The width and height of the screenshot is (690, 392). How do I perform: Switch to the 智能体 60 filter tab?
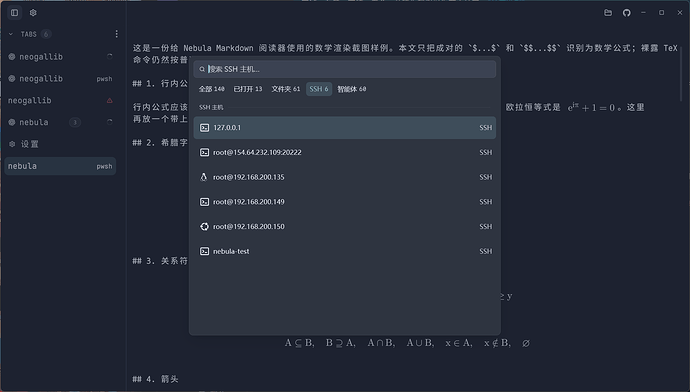(x=352, y=89)
